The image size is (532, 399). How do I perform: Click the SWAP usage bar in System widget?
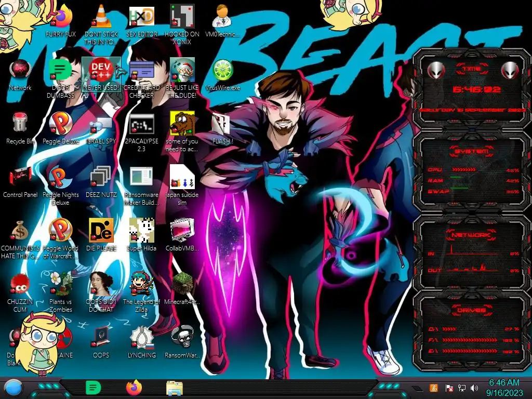(459, 188)
